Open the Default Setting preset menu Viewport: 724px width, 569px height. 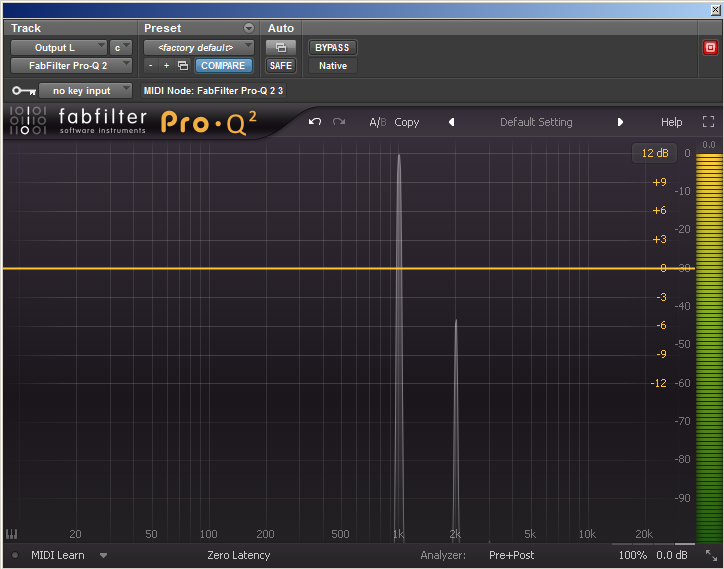tap(536, 122)
